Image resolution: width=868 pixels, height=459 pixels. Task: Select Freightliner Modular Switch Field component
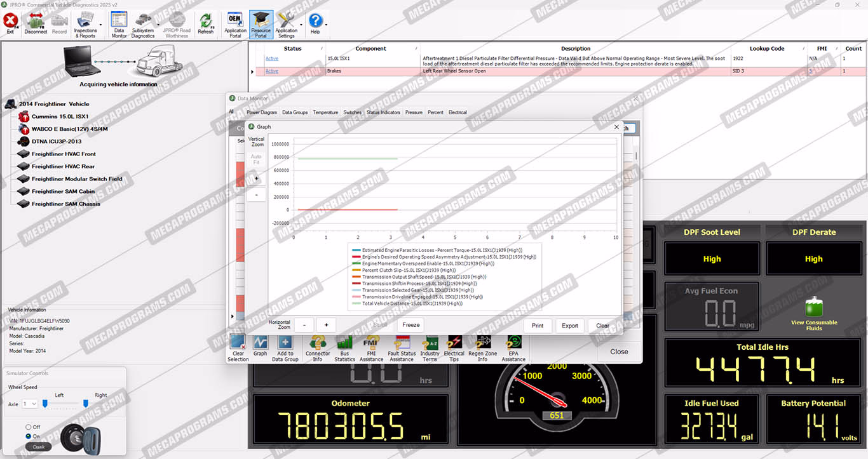77,179
